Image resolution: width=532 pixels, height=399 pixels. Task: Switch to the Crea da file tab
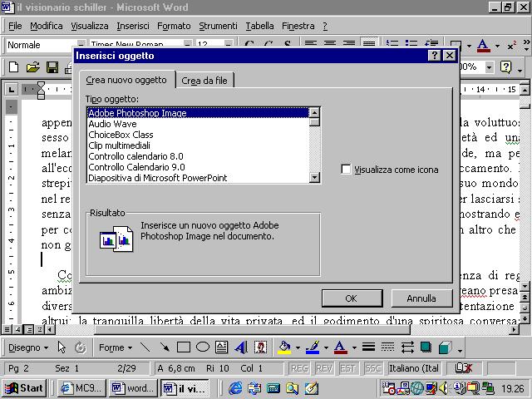pyautogui.click(x=204, y=81)
